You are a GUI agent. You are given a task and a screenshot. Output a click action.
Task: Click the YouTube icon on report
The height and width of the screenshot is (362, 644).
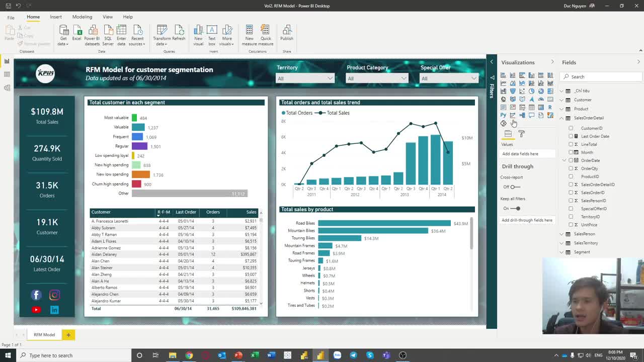tap(36, 310)
